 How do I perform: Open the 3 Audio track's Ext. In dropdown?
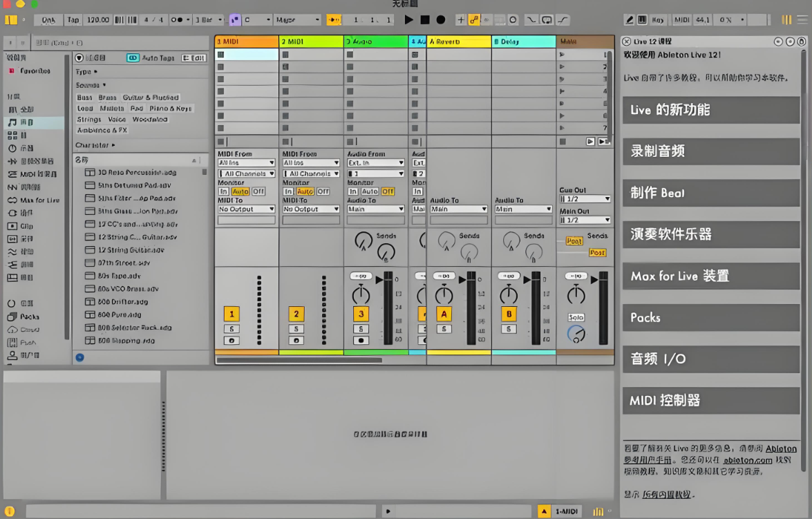[x=375, y=162]
